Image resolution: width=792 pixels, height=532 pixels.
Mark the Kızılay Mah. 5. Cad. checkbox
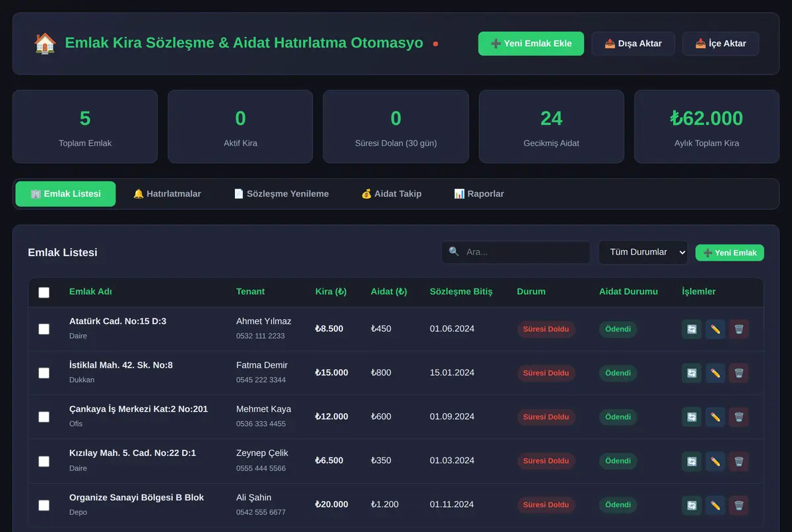tap(44, 461)
